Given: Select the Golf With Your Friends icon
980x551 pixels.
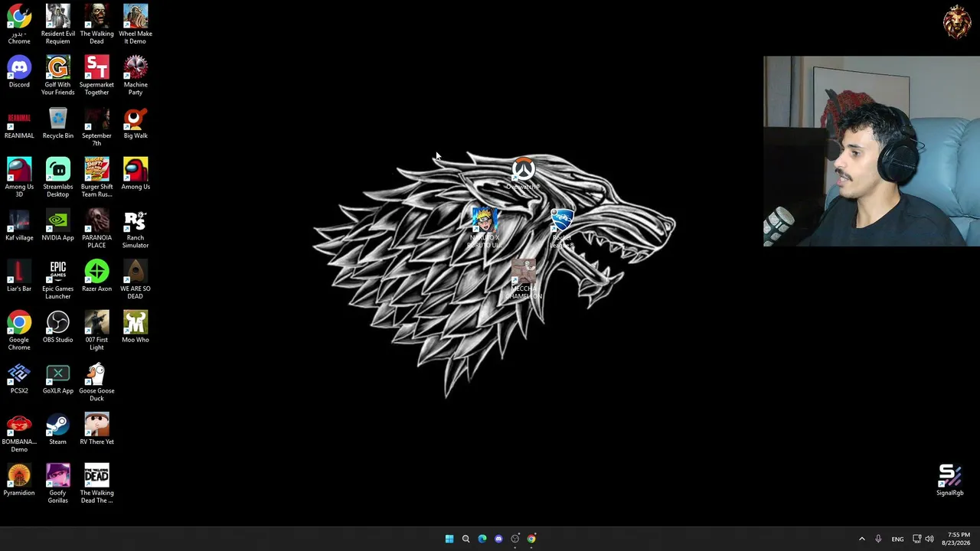Looking at the screenshot, I should pos(58,75).
